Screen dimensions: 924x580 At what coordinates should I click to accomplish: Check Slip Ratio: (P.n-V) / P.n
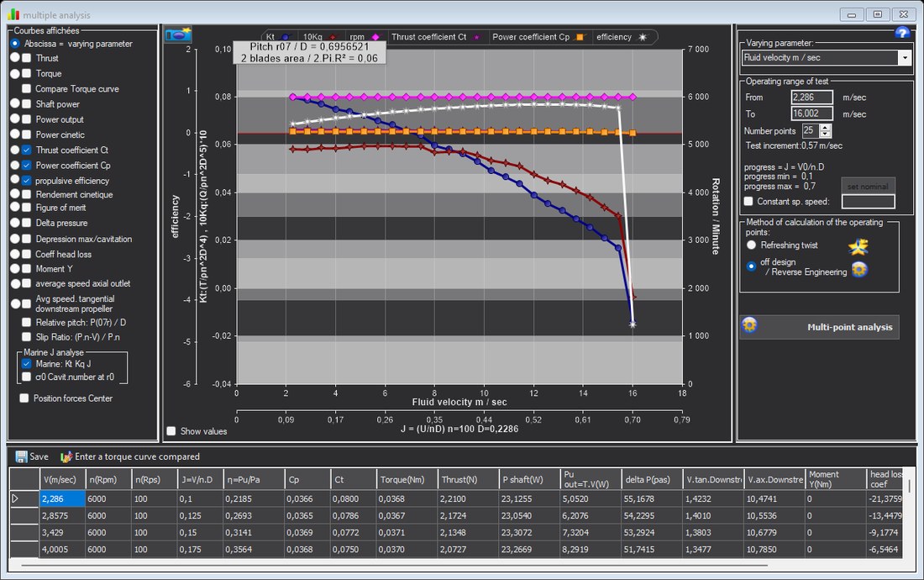[x=27, y=336]
